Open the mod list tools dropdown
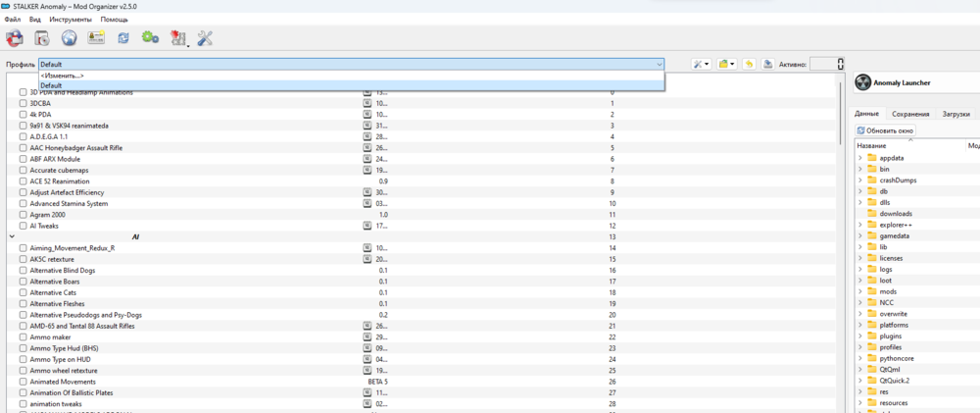The height and width of the screenshot is (413, 980). 701,64
